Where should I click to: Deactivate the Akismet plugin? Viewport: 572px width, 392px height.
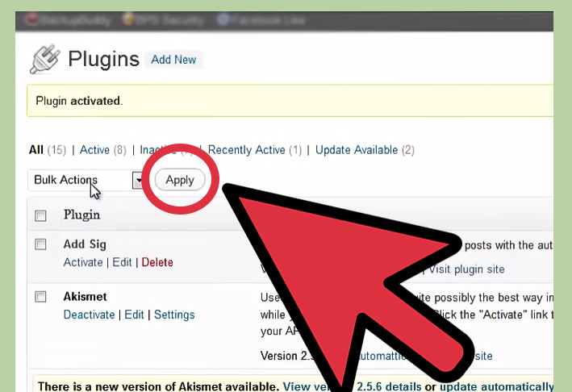coord(89,315)
